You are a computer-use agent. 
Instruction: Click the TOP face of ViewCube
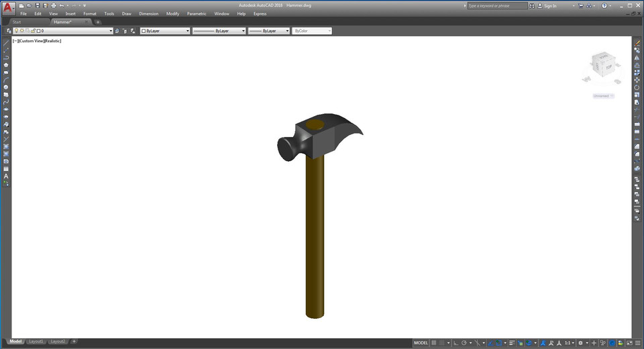[608, 66]
